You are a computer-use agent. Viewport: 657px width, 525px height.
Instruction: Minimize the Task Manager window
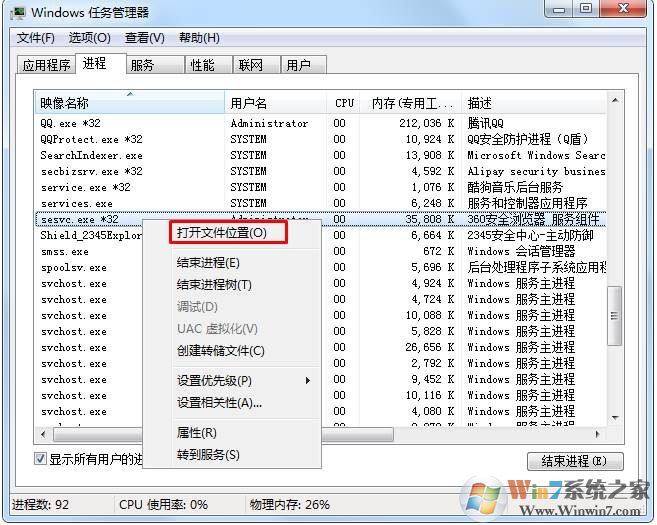click(559, 9)
